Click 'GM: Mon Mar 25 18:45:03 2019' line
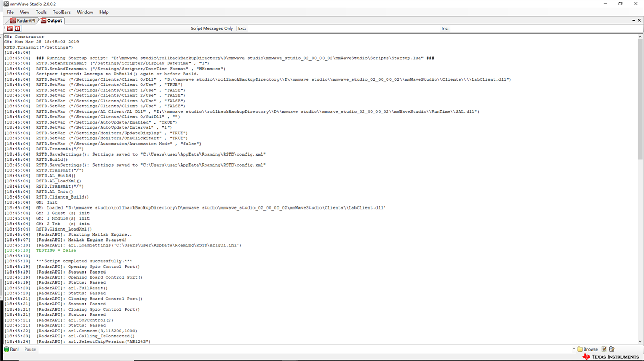The width and height of the screenshot is (644, 361). [x=41, y=42]
